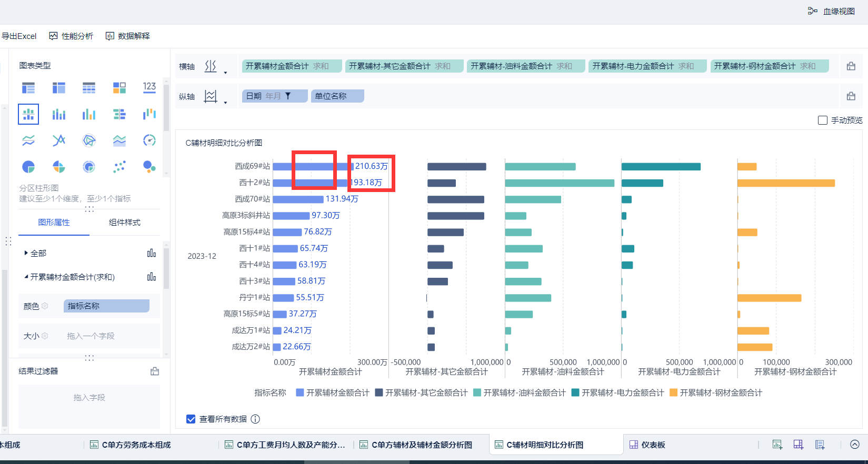Select the multi-layer donut chart type
868x464 pixels.
(89, 167)
